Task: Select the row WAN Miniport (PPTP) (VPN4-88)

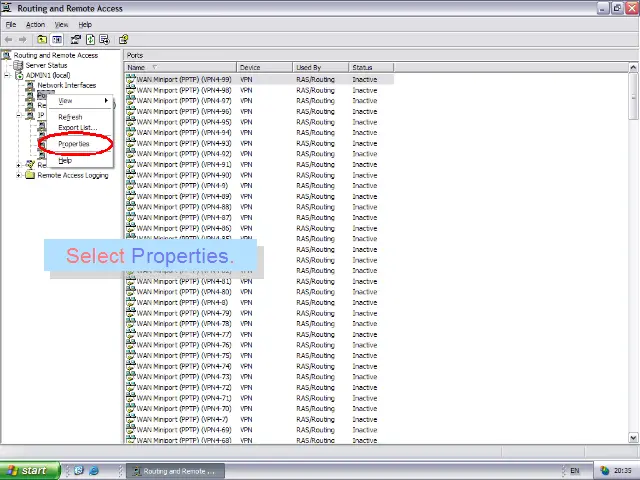Action: (x=260, y=207)
